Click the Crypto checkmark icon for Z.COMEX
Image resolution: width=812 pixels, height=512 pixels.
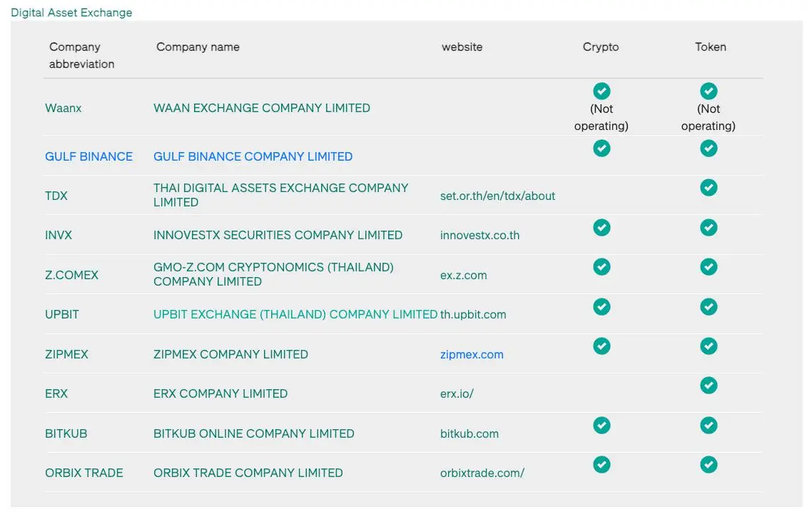[x=602, y=266]
